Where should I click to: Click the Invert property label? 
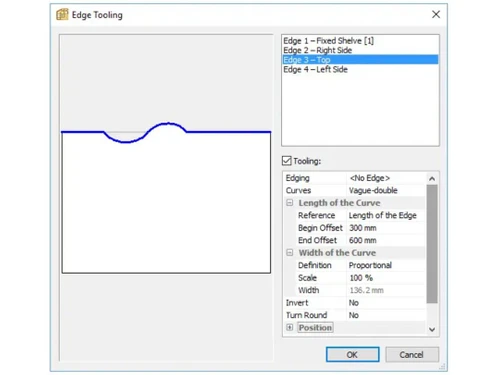(x=297, y=303)
